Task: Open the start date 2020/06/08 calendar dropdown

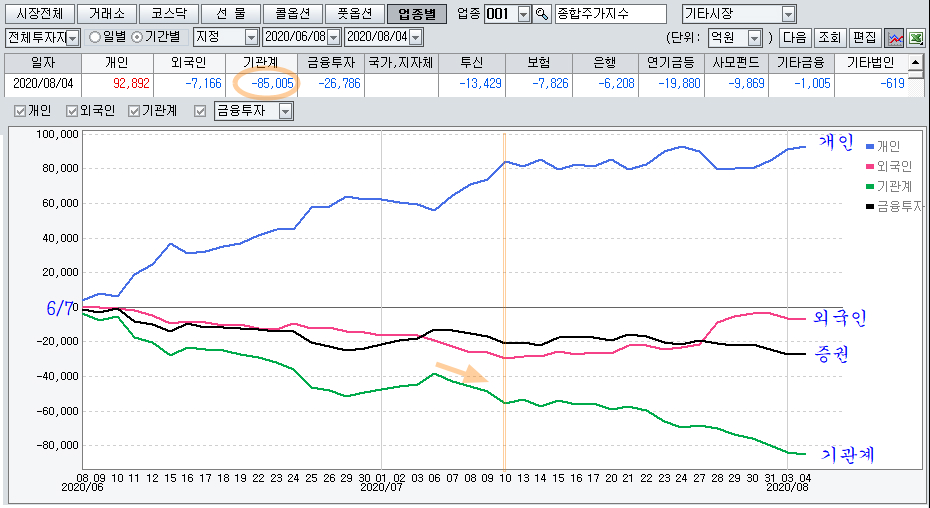Action: 334,37
